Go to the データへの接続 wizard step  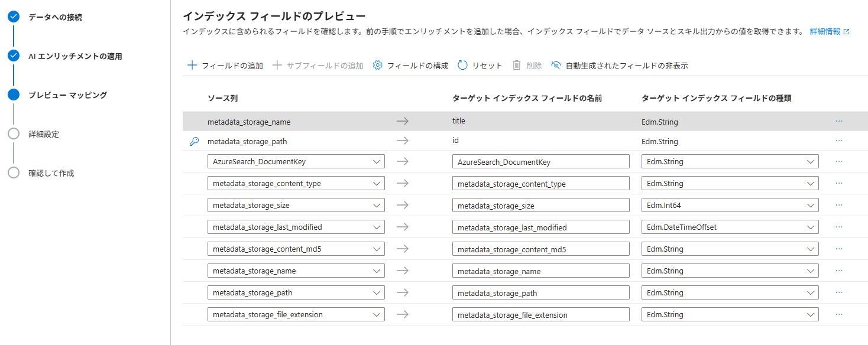pos(55,17)
